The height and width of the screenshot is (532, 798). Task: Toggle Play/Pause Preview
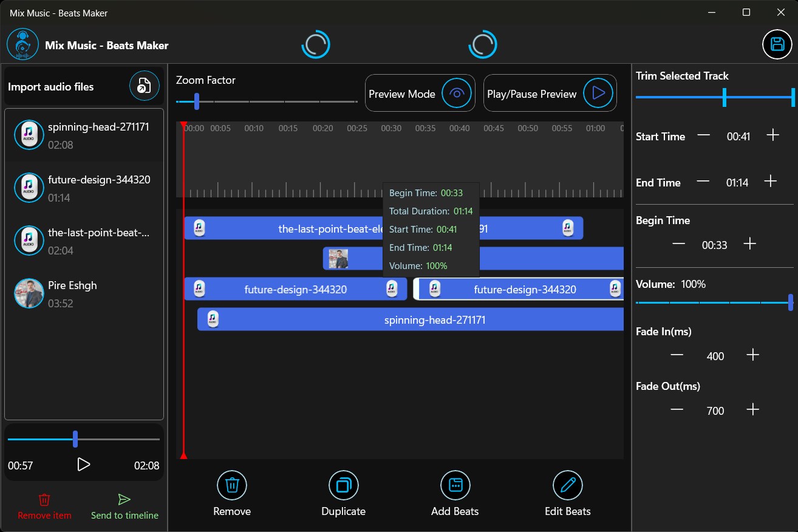tap(598, 93)
